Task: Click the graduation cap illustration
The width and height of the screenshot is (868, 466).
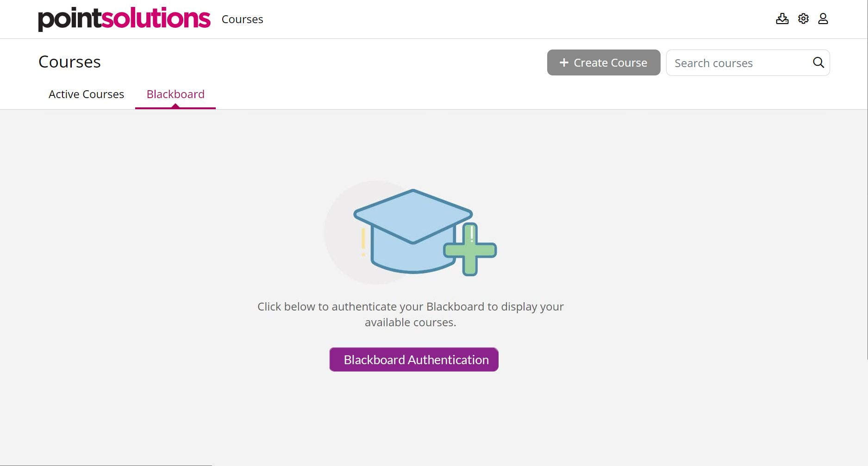Action: point(412,227)
